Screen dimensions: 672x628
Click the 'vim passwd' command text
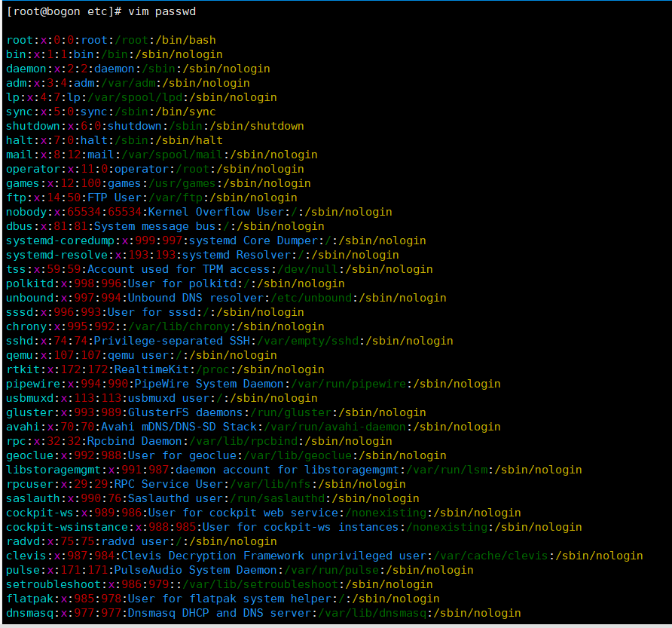coord(162,11)
